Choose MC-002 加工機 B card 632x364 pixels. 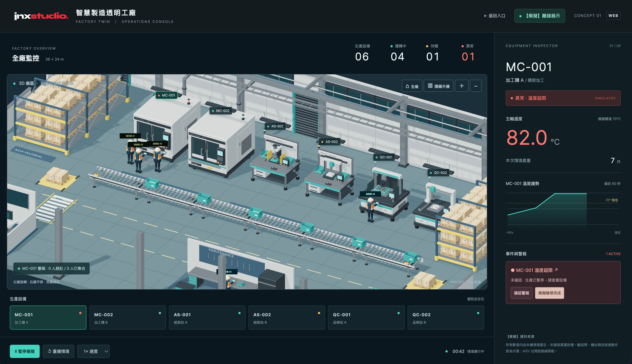(x=128, y=318)
